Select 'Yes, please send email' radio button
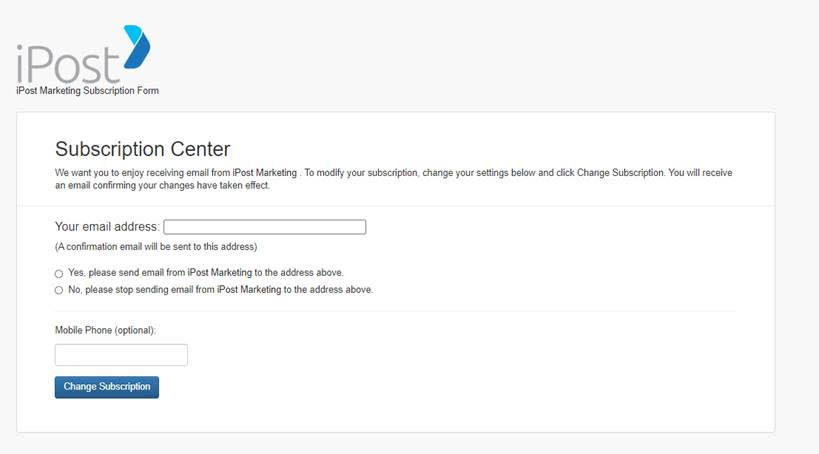Viewport: 819px width, 454px height. (59, 274)
